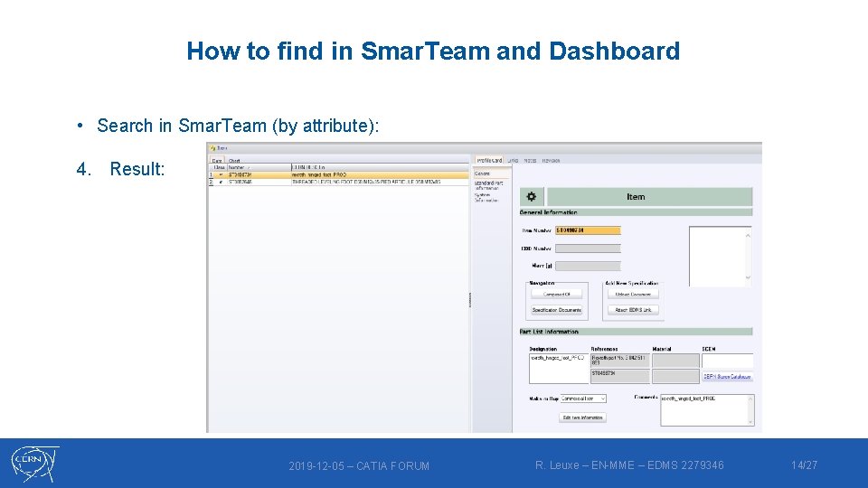Sort results by the Number column header
This screenshot has height=488, width=868.
pyautogui.click(x=259, y=167)
